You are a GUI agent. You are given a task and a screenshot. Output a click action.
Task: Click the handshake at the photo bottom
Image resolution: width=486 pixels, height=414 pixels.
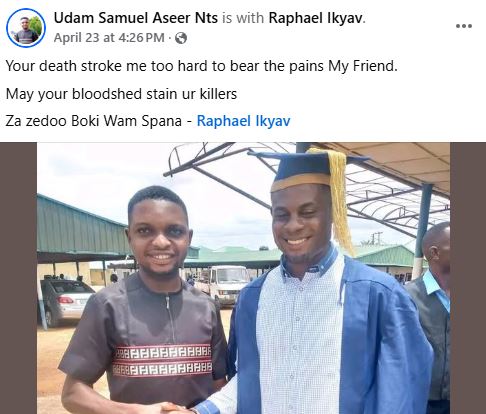point(173,408)
